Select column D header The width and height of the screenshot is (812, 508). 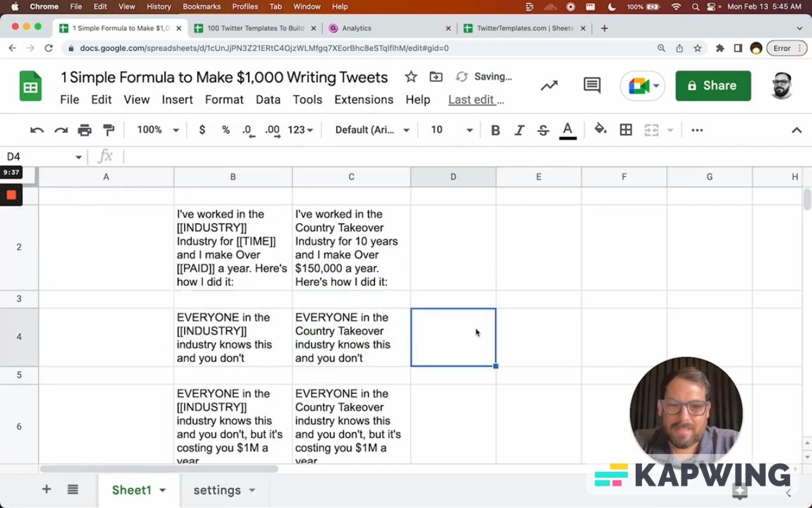(x=453, y=177)
